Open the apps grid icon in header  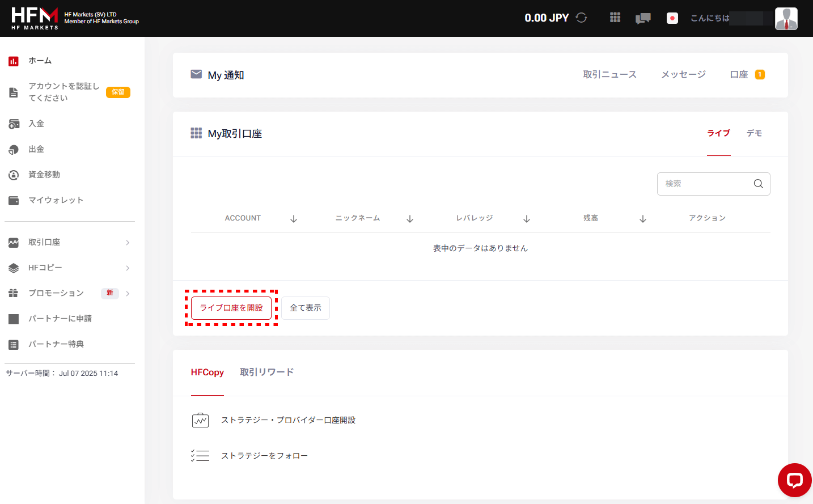click(615, 18)
